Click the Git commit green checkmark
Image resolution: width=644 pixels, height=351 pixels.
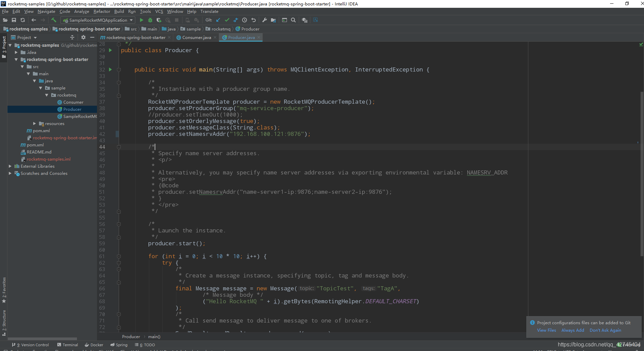pyautogui.click(x=227, y=20)
